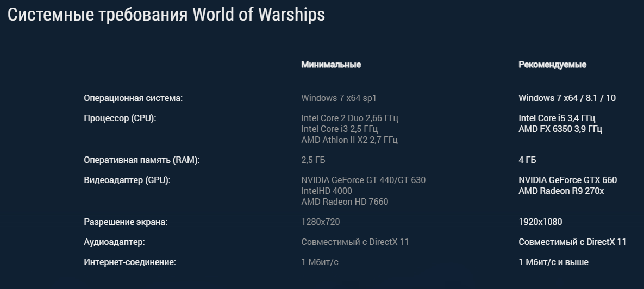Image resolution: width=644 pixels, height=289 pixels.
Task: Click the Разрешение экрана row label
Action: (126, 222)
